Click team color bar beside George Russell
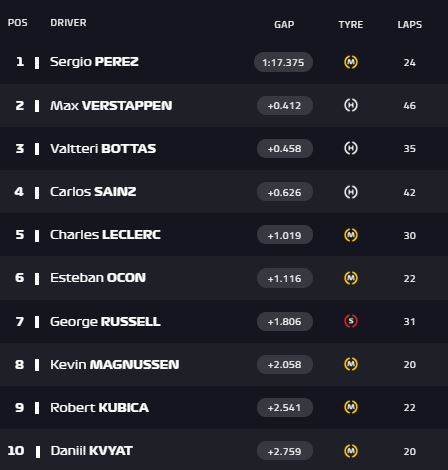Viewport: 448px width, 470px height. (37, 322)
